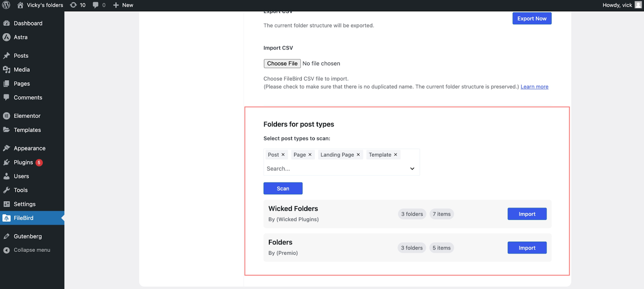
Task: Remove the Landing Page tag
Action: 358,155
